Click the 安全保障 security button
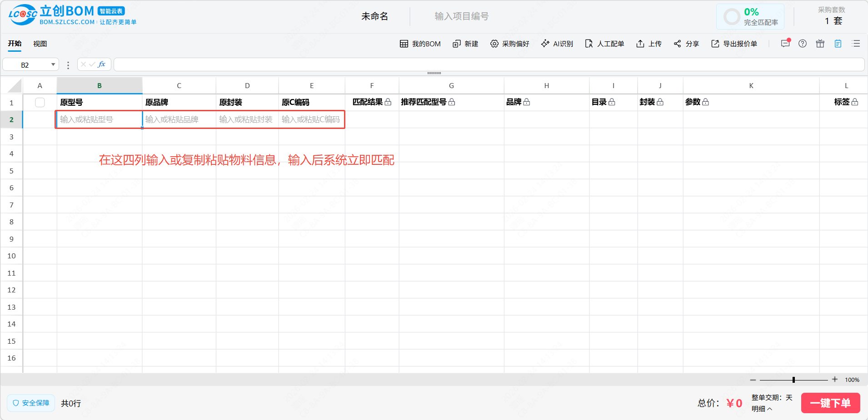868x420 pixels. [31, 403]
